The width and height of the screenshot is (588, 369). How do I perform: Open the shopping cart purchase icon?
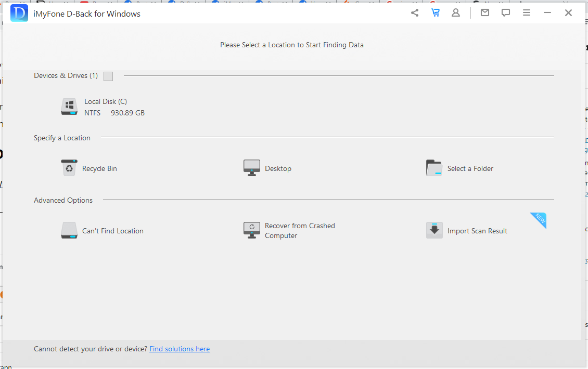[x=436, y=13]
